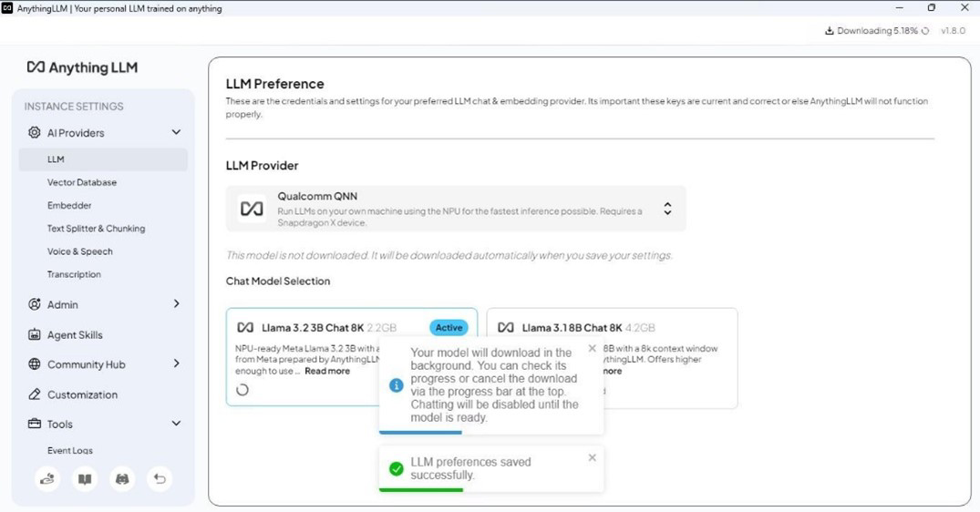Open the Qualcomm QNN provider dropdown
The image size is (980, 512).
click(456, 209)
